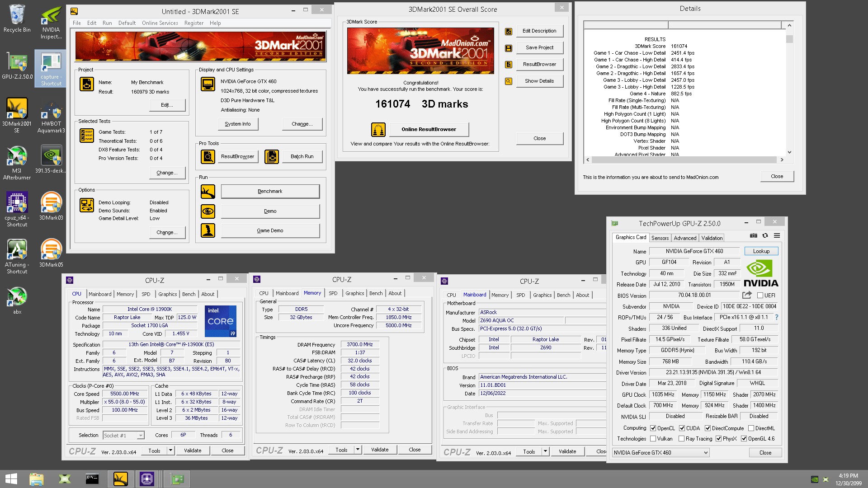
Task: Click the horizontal scrollbar in Details window
Action: [684, 160]
